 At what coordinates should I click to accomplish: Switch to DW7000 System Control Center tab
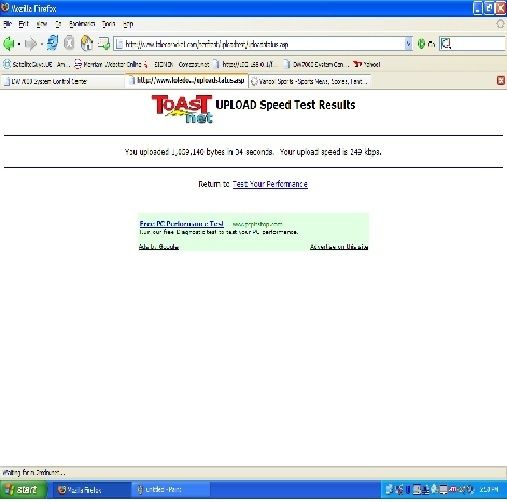pyautogui.click(x=63, y=81)
